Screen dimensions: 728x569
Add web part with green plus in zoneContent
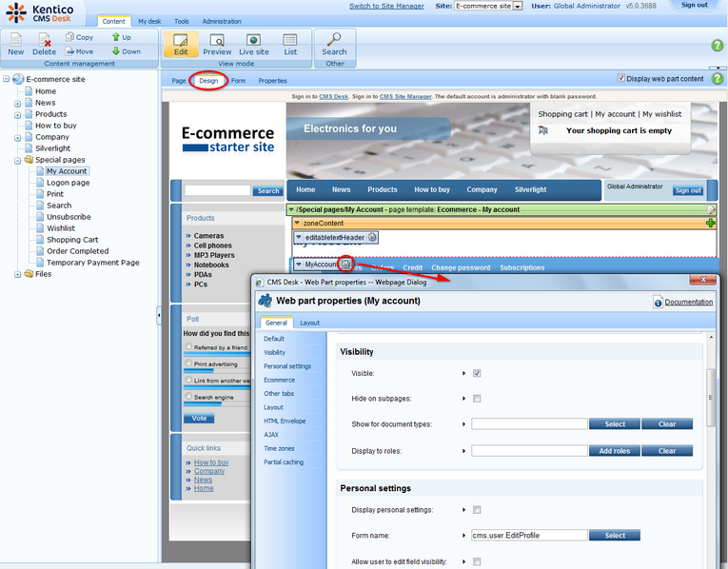point(710,224)
